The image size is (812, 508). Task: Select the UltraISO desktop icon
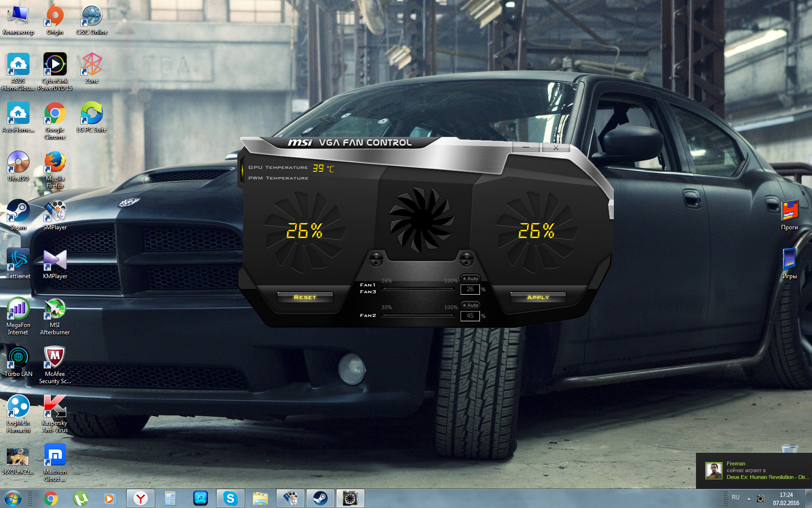tap(18, 166)
